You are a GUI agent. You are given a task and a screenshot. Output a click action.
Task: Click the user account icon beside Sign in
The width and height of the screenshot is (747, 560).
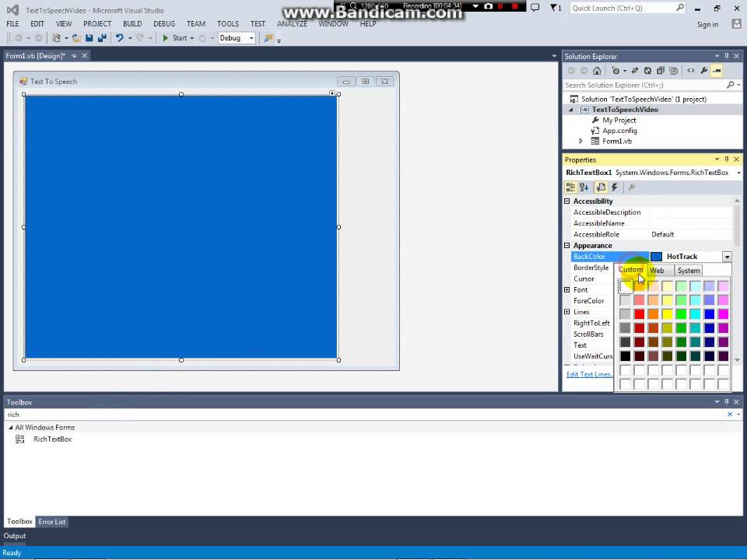click(x=737, y=24)
